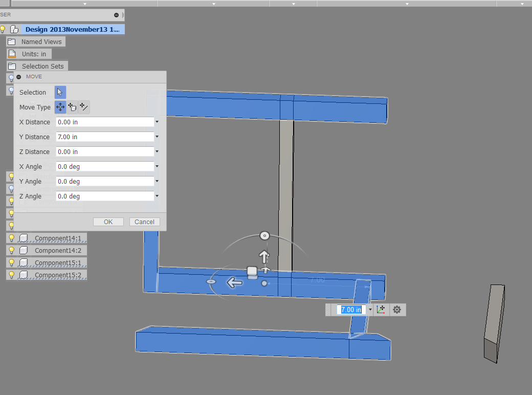Screen dimensions: 532x395
Task: Click the X Distance field
Action: pos(105,122)
